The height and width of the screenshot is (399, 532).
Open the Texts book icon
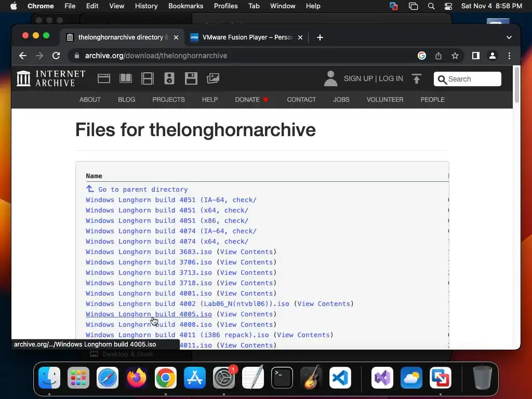pos(126,78)
